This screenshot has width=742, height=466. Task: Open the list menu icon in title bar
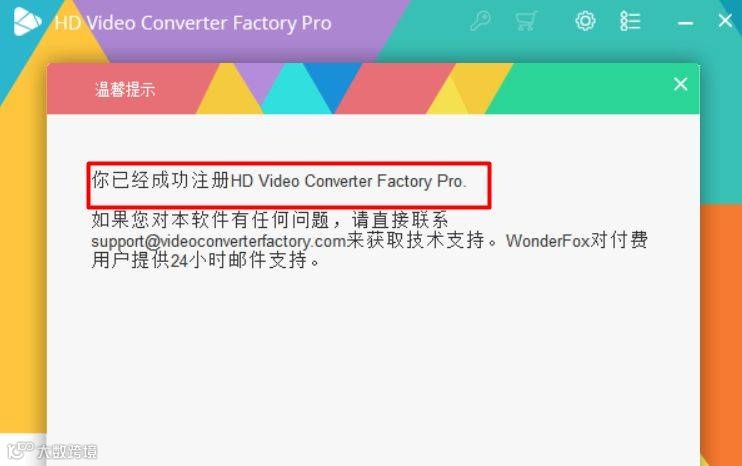[x=630, y=21]
